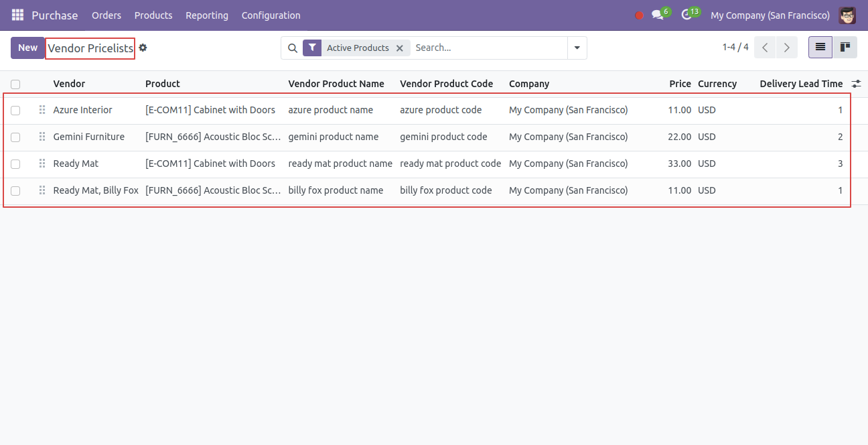
Task: Click the red recording indicator dot
Action: point(639,15)
